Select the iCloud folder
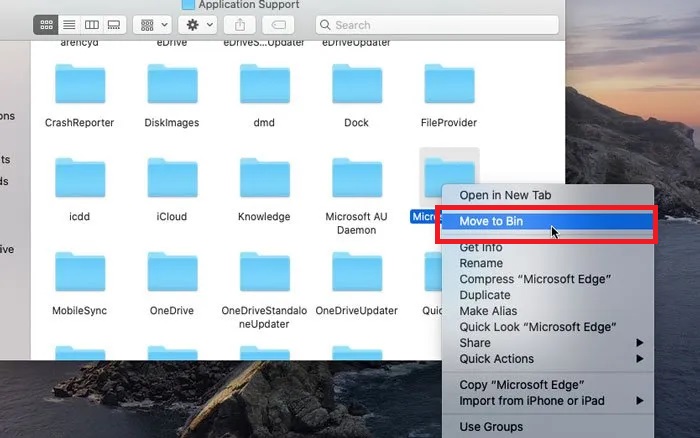The width and height of the screenshot is (700, 438). point(172,178)
